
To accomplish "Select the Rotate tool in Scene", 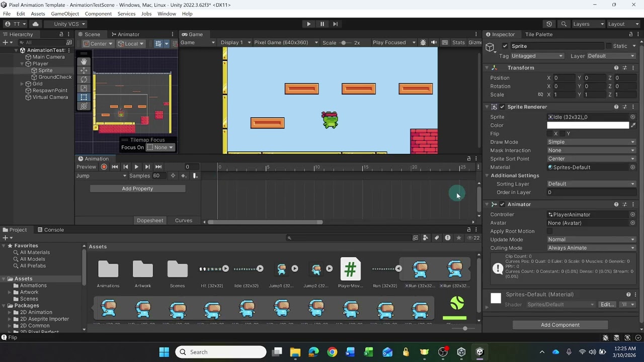I will tap(84, 79).
